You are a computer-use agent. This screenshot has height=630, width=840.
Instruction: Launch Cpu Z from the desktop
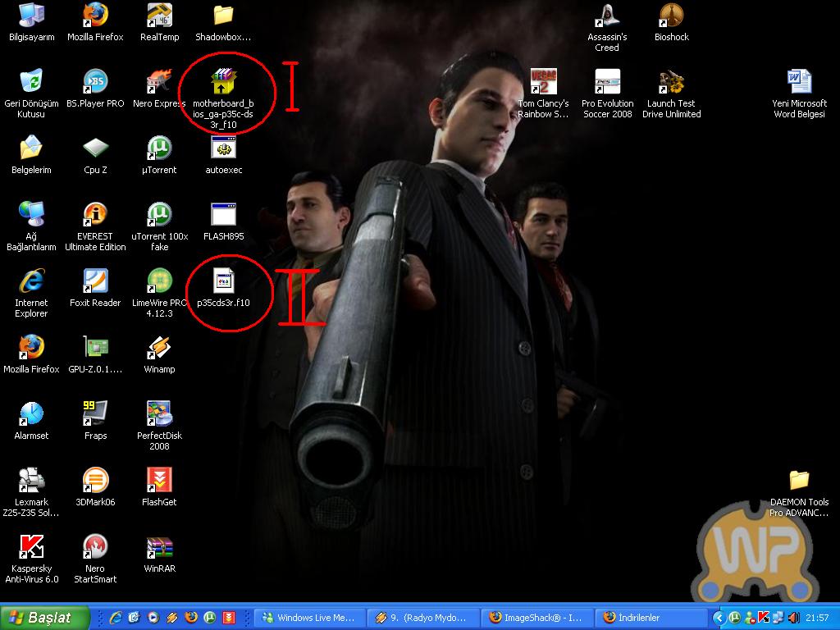95,155
